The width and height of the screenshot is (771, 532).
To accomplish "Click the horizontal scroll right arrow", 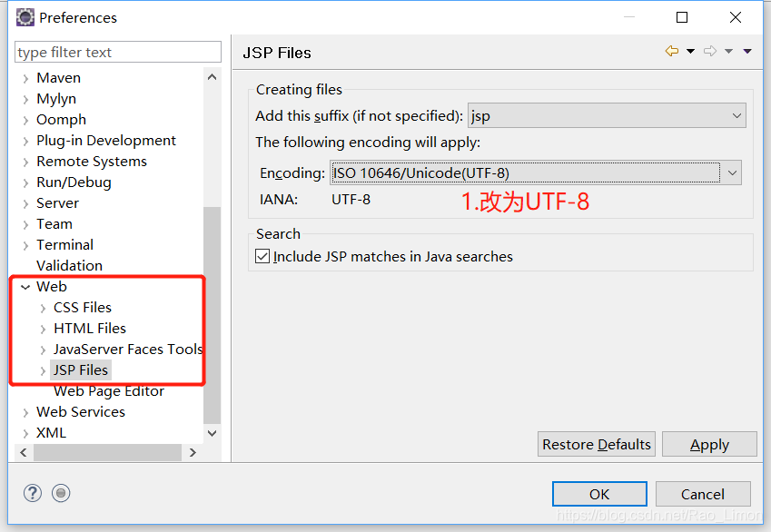I will pos(193,452).
